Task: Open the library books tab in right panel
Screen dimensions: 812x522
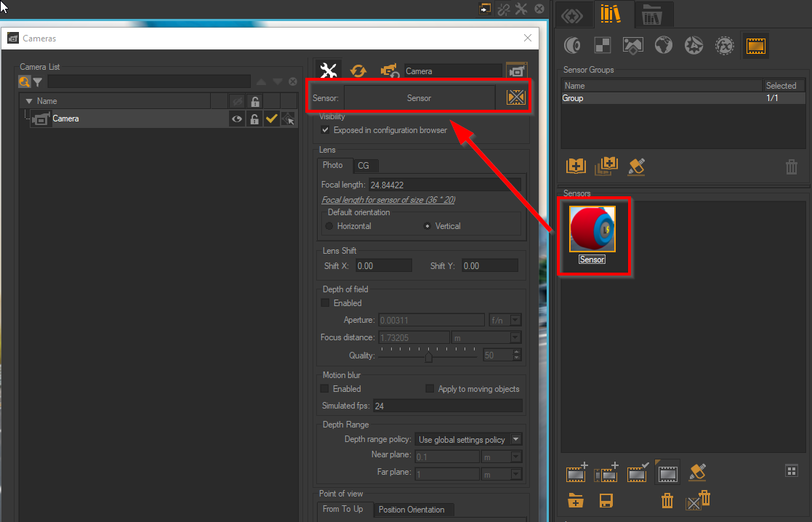Action: [611, 14]
